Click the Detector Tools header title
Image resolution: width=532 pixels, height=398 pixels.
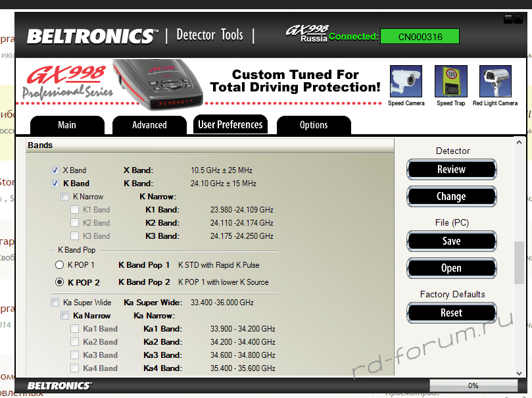[210, 35]
